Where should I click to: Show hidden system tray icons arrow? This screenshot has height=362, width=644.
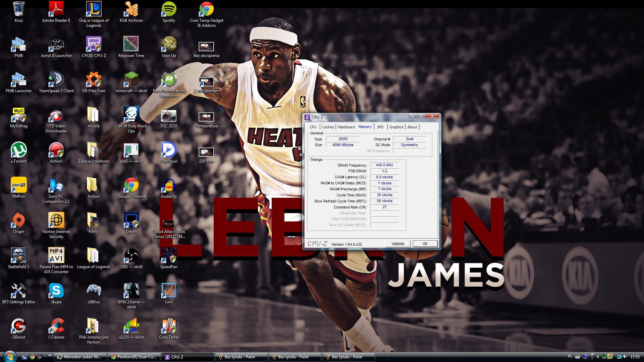[x=598, y=357]
